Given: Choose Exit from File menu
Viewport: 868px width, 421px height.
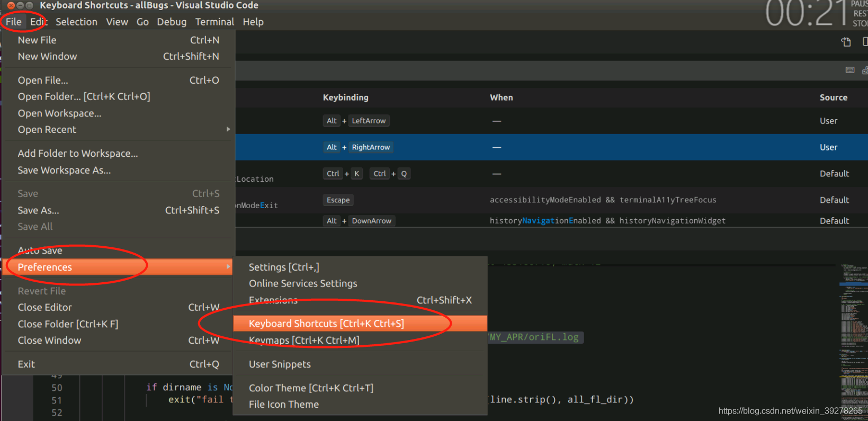Looking at the screenshot, I should pos(119,364).
